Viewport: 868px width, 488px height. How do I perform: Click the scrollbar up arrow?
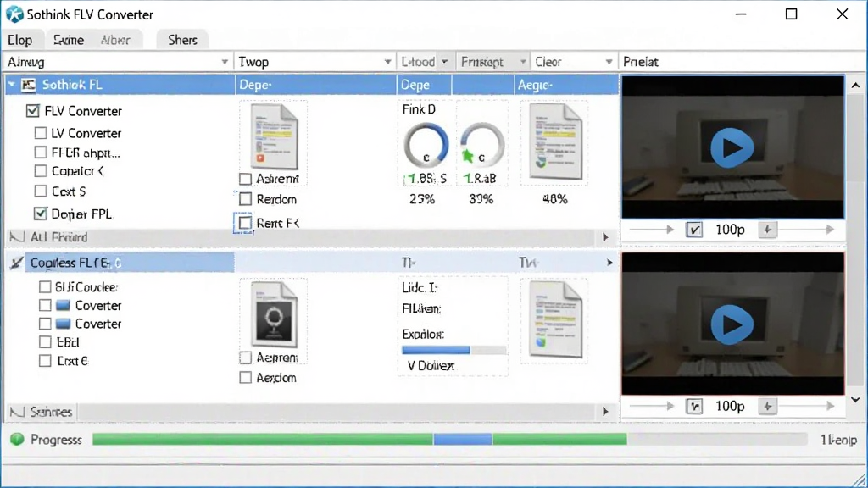pyautogui.click(x=855, y=86)
